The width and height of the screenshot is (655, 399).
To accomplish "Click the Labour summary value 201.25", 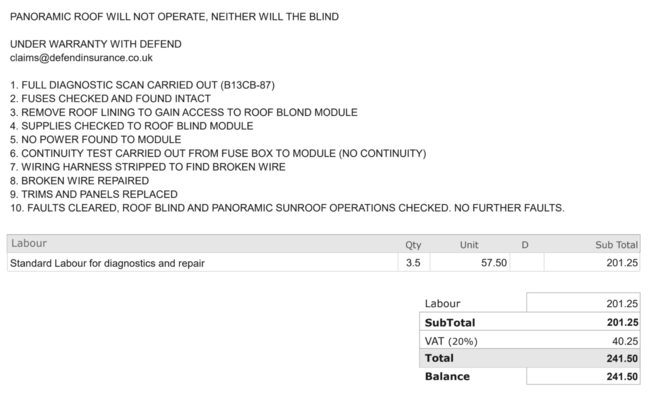I will tap(583, 302).
